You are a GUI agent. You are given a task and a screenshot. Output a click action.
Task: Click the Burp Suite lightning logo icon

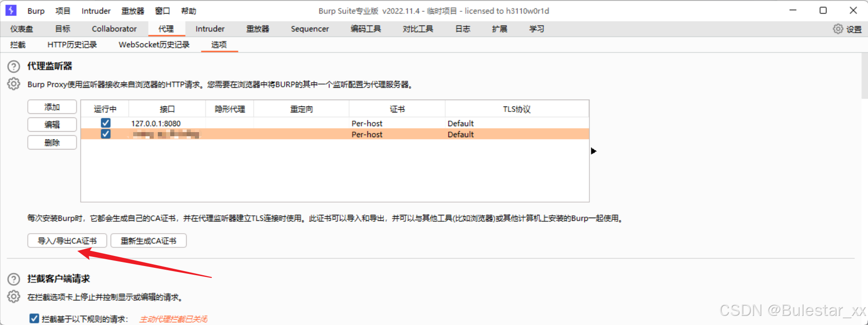click(x=11, y=10)
